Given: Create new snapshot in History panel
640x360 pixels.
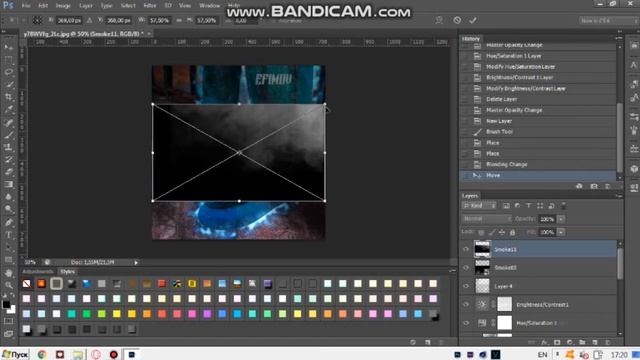Looking at the screenshot, I should (594, 186).
